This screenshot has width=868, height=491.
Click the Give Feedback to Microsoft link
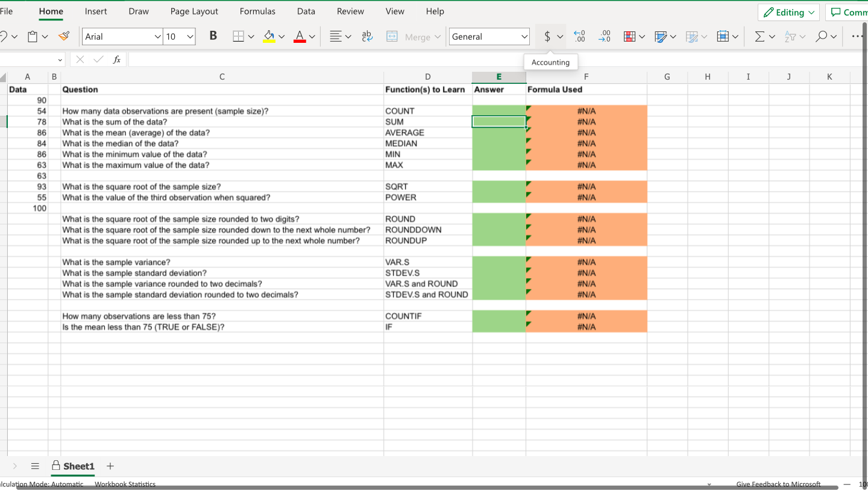pos(779,484)
